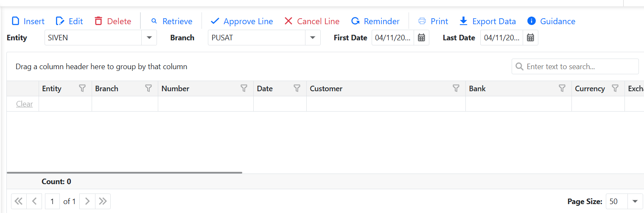
Task: Click the Insert toolbar button
Action: (28, 21)
